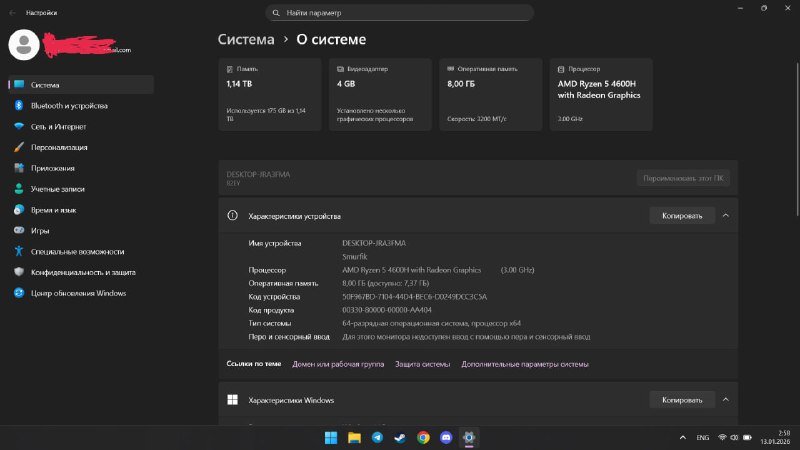Screen dimensions: 800x450
Task: Click the Wi-Fi icon in system tray
Action: click(722, 437)
